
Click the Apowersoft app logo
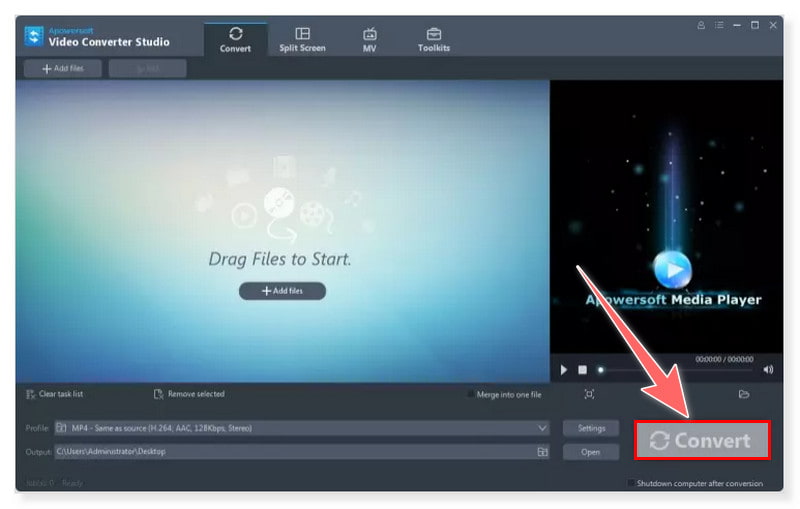click(x=33, y=37)
